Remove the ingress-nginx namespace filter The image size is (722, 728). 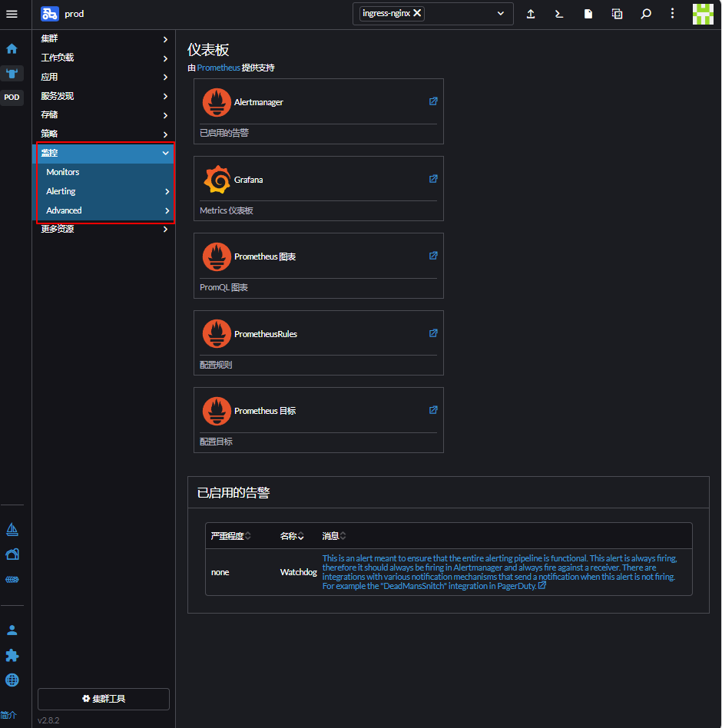pyautogui.click(x=417, y=13)
